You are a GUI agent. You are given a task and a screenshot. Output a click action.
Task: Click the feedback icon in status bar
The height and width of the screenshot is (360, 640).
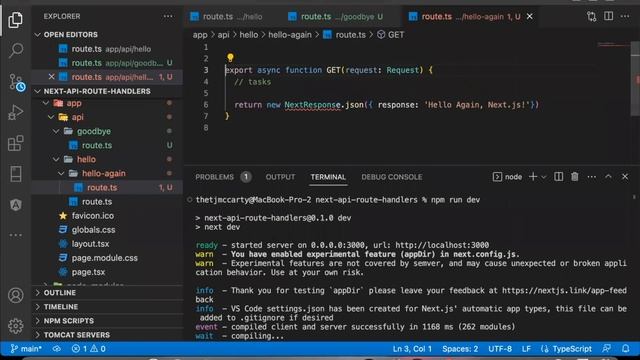click(x=607, y=349)
